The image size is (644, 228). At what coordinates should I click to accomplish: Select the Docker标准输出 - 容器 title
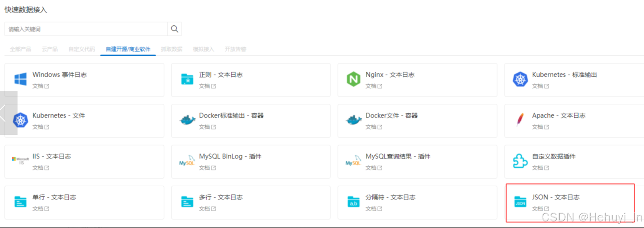tap(231, 115)
